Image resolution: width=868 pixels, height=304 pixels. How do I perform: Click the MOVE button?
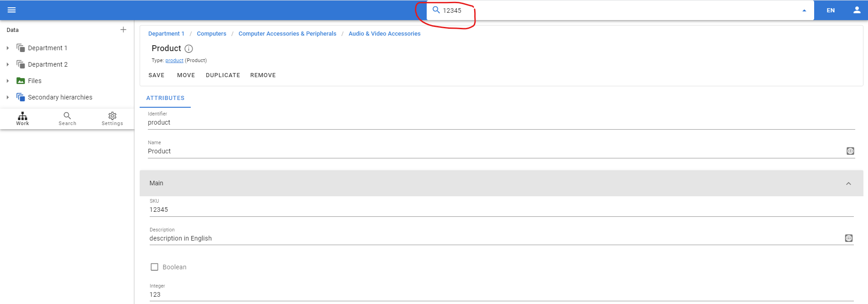click(186, 75)
